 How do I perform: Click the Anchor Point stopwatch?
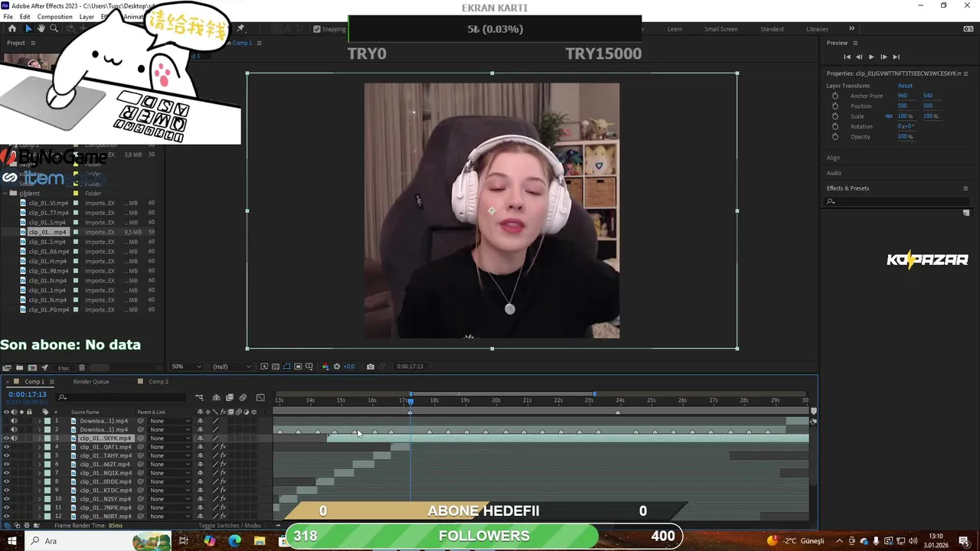(835, 96)
